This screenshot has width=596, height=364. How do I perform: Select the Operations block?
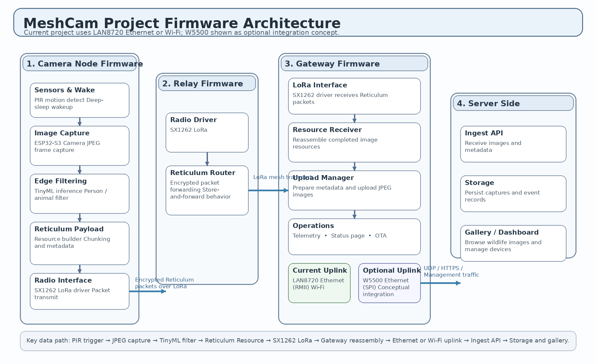coord(354,237)
